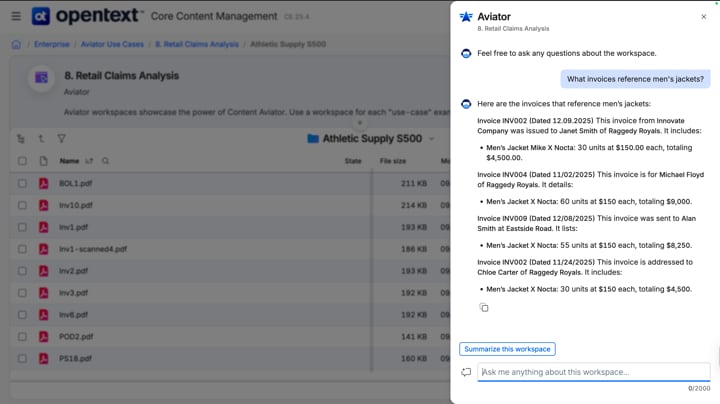Select the checkbox for POD2.pdf

click(22, 337)
